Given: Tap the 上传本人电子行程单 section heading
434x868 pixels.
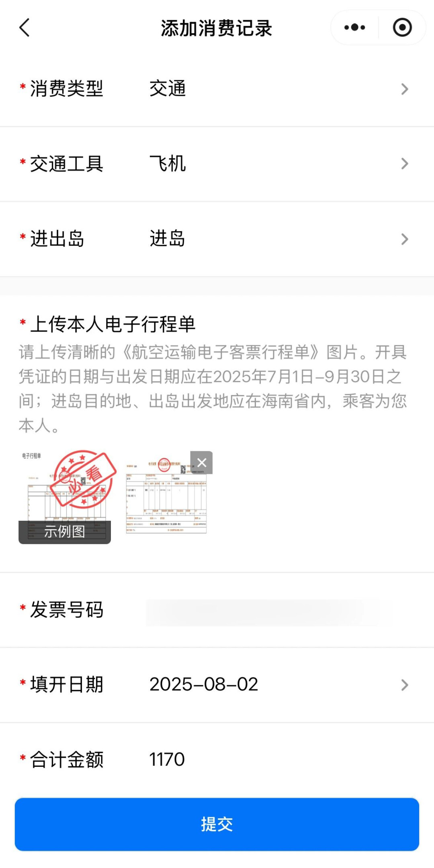Looking at the screenshot, I should click(113, 324).
